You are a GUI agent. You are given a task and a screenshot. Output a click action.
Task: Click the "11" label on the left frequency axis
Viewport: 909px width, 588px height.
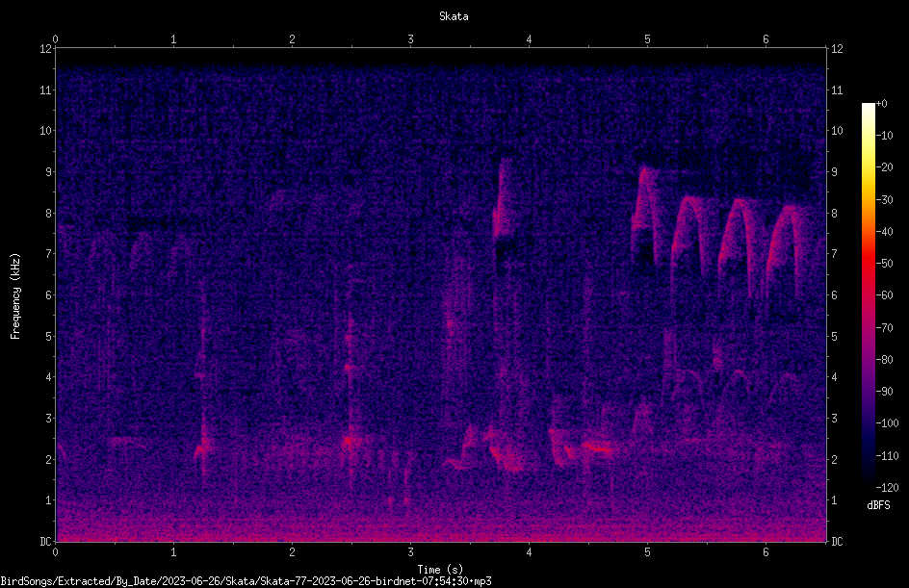(45, 89)
